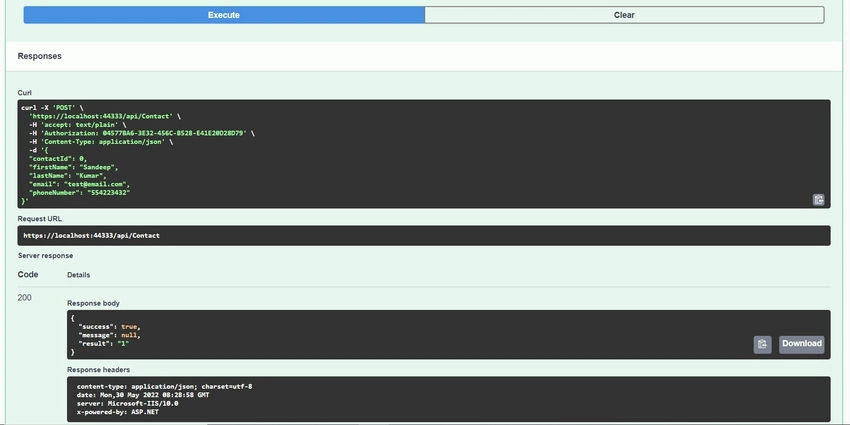Viewport: 850px width, 425px height.
Task: Click the Content-Type: application/json curl line
Action: 101,141
